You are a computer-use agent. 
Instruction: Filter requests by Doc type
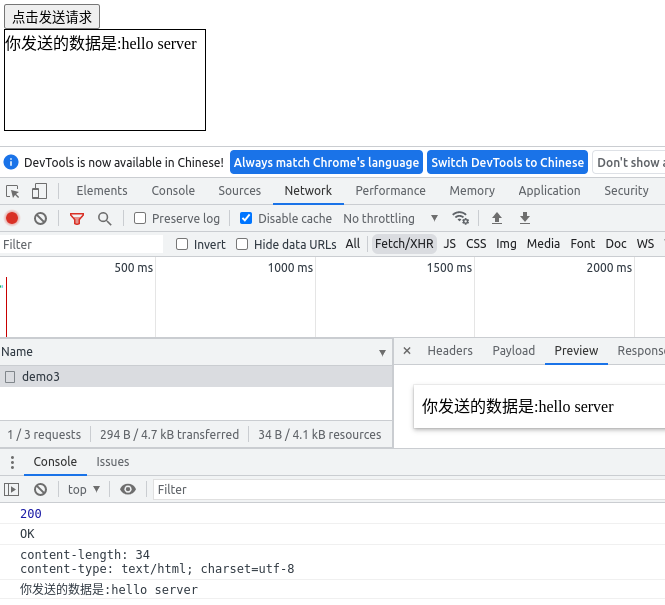pyautogui.click(x=616, y=244)
